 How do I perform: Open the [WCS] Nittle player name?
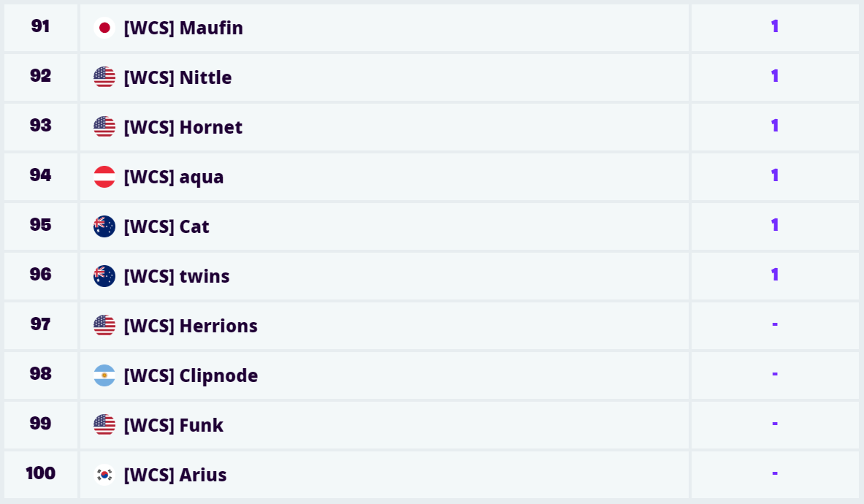(177, 77)
